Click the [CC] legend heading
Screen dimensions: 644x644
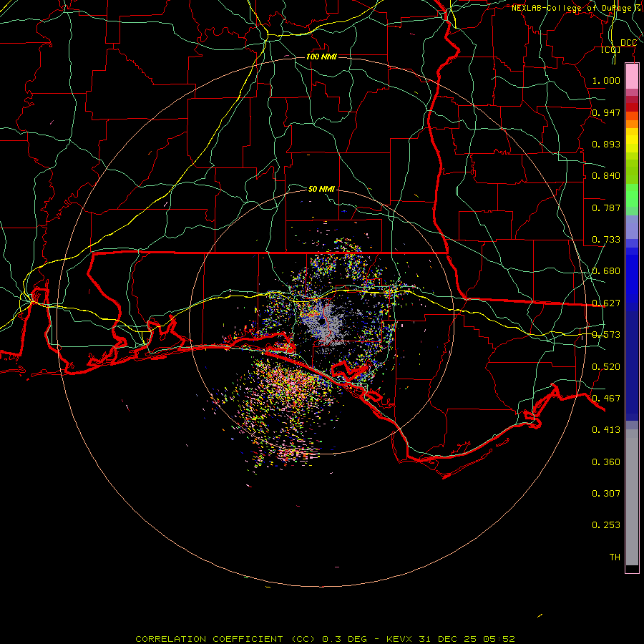point(611,49)
